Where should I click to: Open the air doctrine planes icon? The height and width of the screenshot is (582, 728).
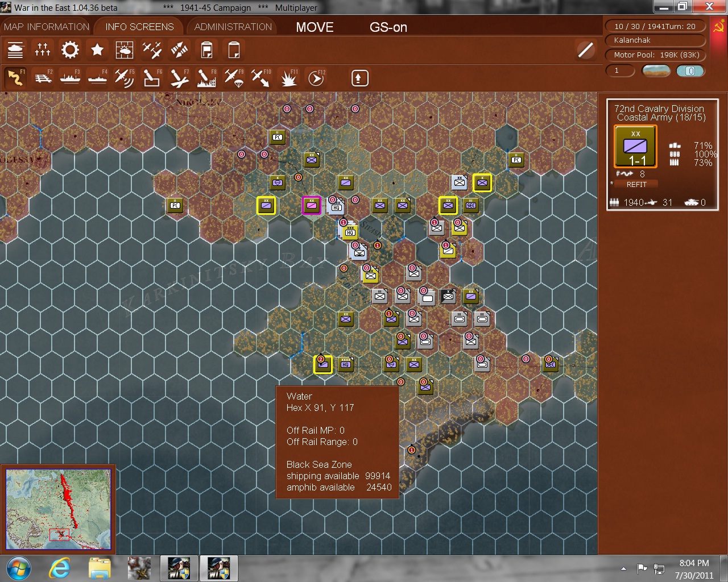[152, 50]
